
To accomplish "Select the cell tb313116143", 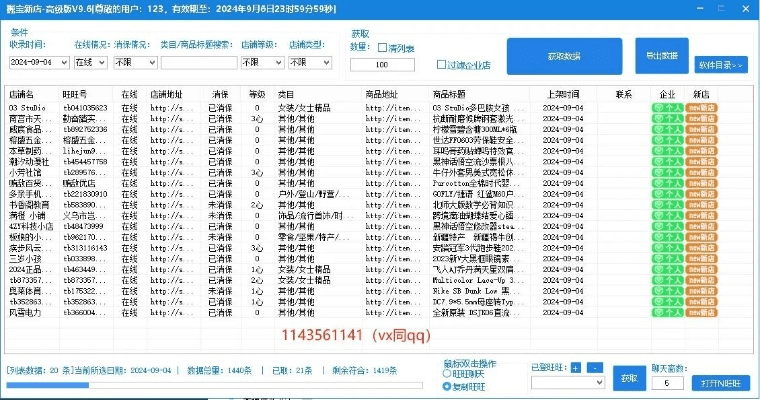I will pyautogui.click(x=85, y=248).
